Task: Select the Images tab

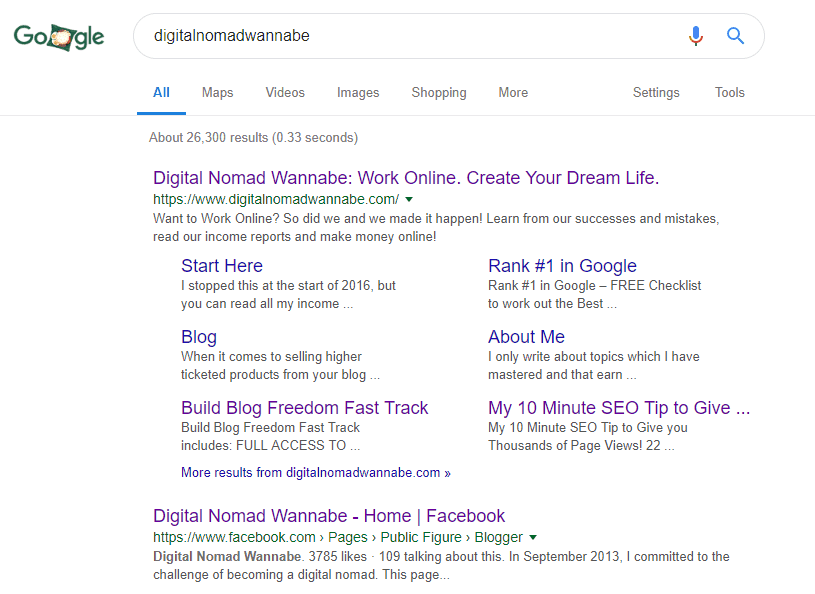Action: point(358,92)
